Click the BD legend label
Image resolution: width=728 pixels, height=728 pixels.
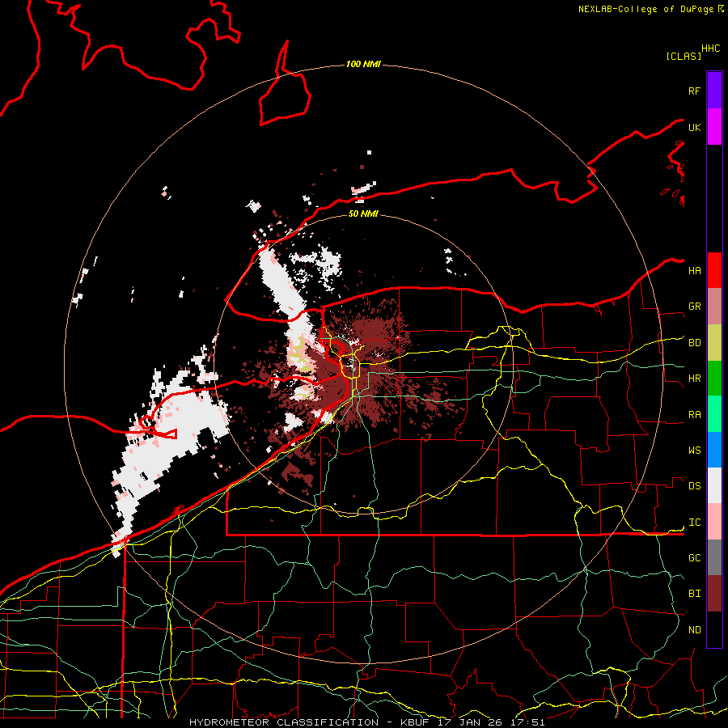pos(694,343)
